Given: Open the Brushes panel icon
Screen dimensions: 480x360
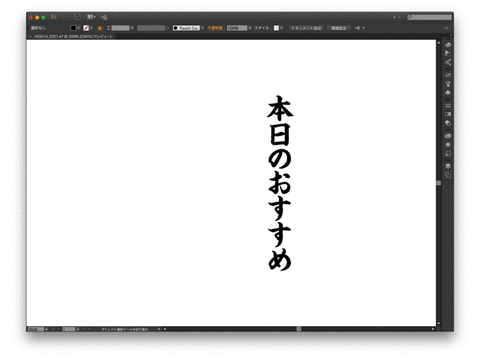Looking at the screenshot, I should (448, 84).
